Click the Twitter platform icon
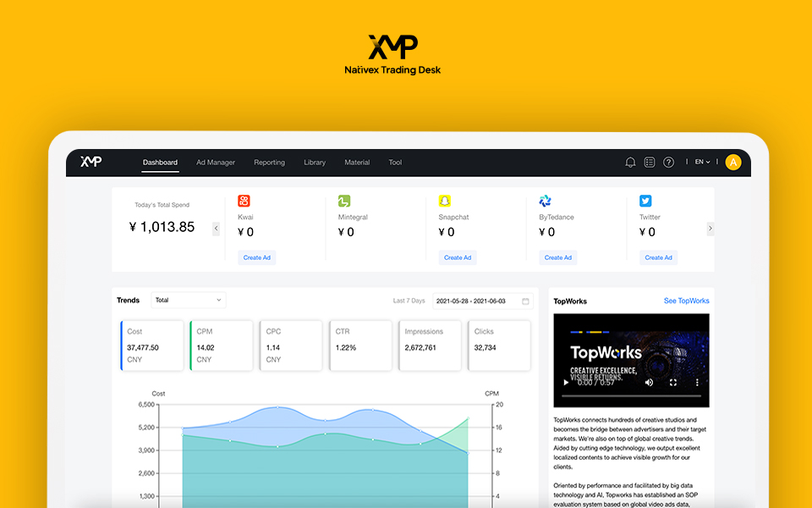The image size is (812, 508). tap(645, 201)
